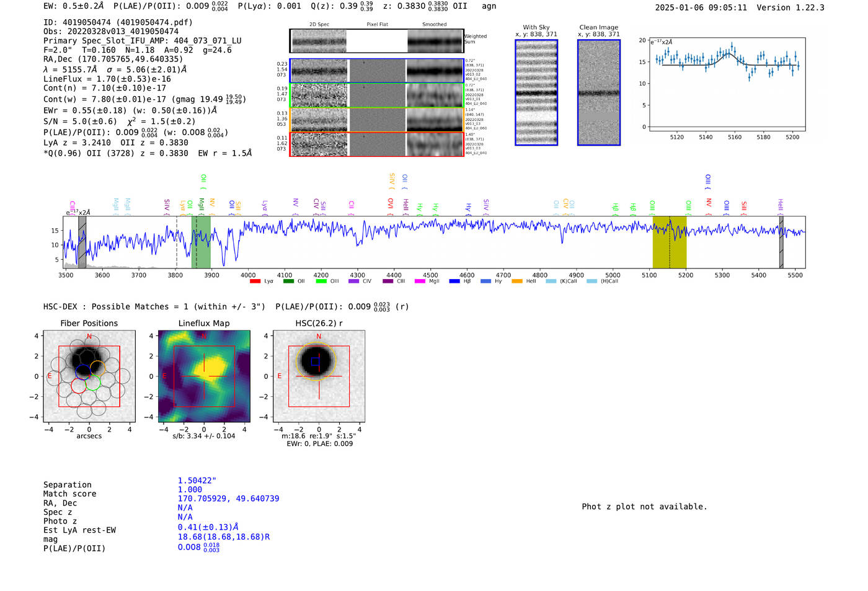The width and height of the screenshot is (868, 591).
Task: Click 'Phot z plot not available.' message
Action: pos(644,507)
